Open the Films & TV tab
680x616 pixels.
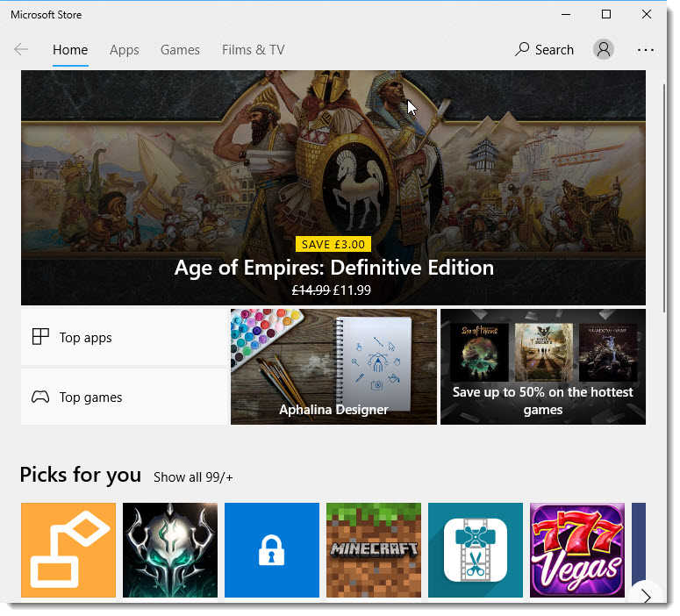coord(254,50)
